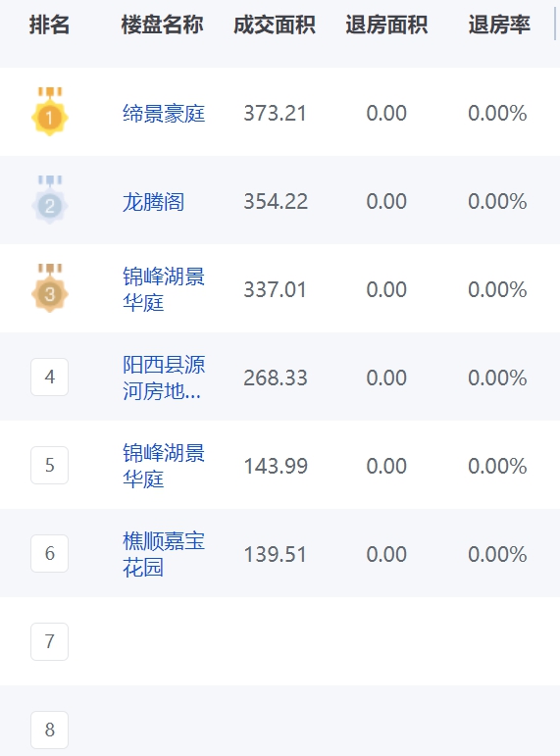
Task: Click the 楼盘名称 column header
Action: (163, 25)
